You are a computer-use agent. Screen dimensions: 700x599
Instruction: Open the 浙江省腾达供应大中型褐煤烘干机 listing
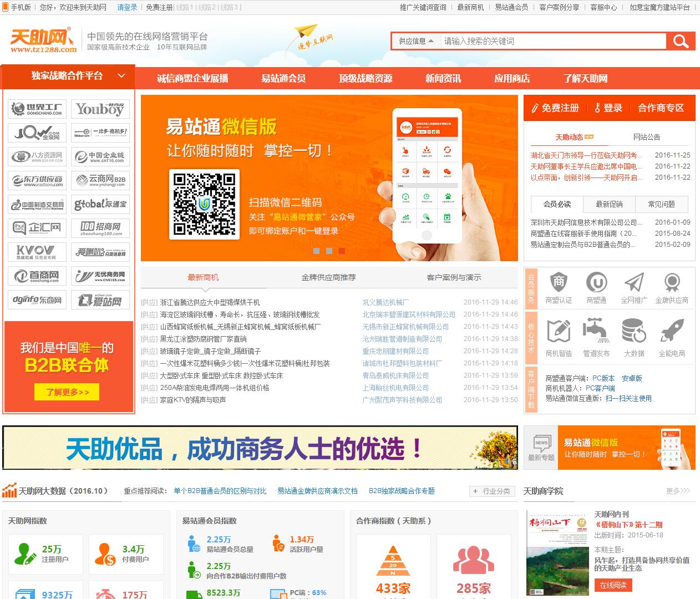click(210, 302)
